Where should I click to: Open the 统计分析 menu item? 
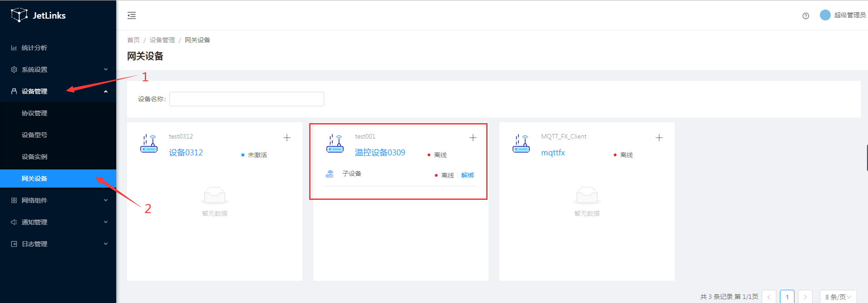[35, 48]
